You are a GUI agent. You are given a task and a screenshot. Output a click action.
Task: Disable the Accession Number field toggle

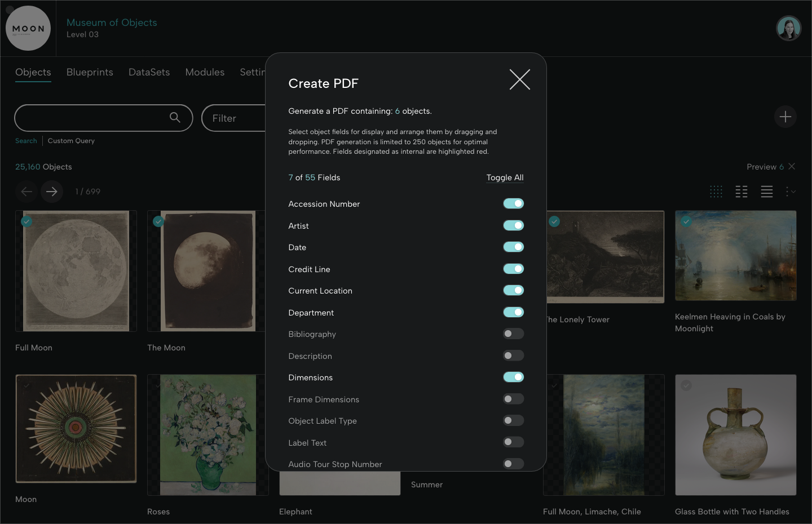point(513,203)
